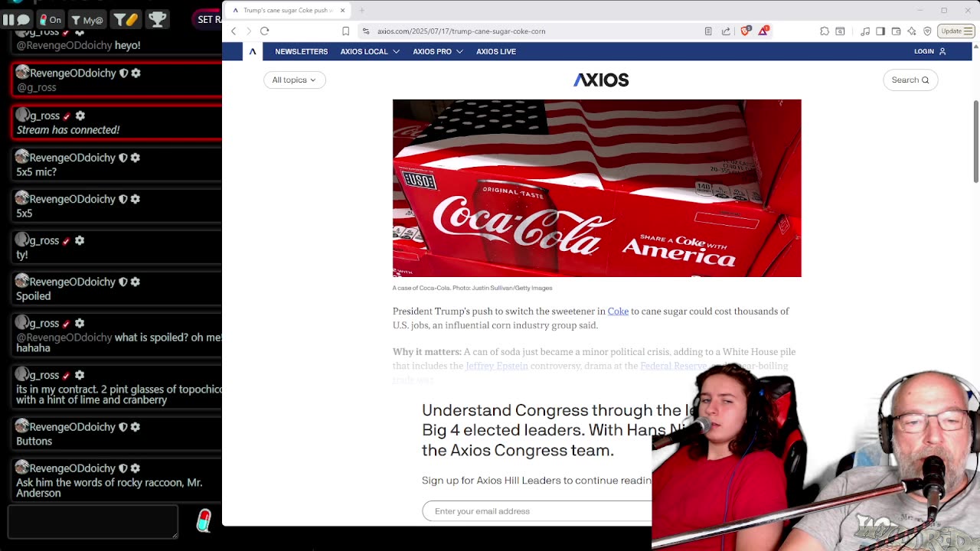Toggle the My@ mentions filter

(87, 20)
